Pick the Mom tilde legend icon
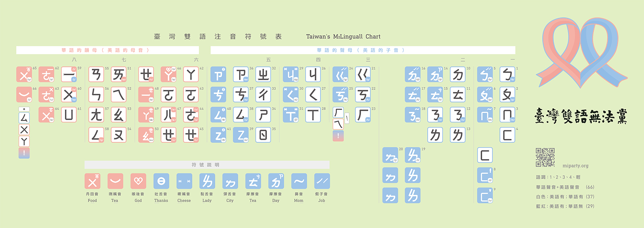Viewport: 644px width, 228px height. click(299, 181)
